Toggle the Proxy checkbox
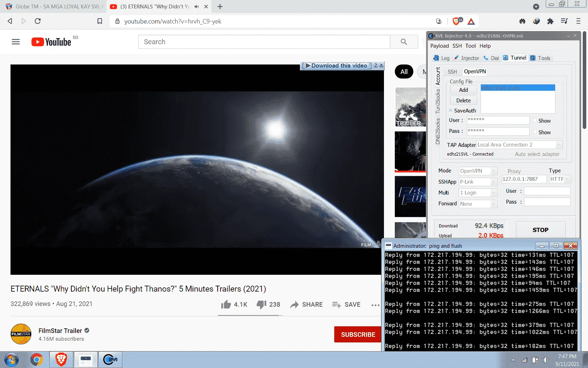The height and width of the screenshot is (368, 588). point(504,171)
